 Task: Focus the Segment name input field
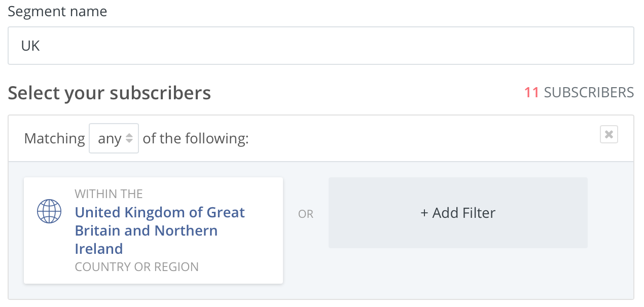(320, 46)
